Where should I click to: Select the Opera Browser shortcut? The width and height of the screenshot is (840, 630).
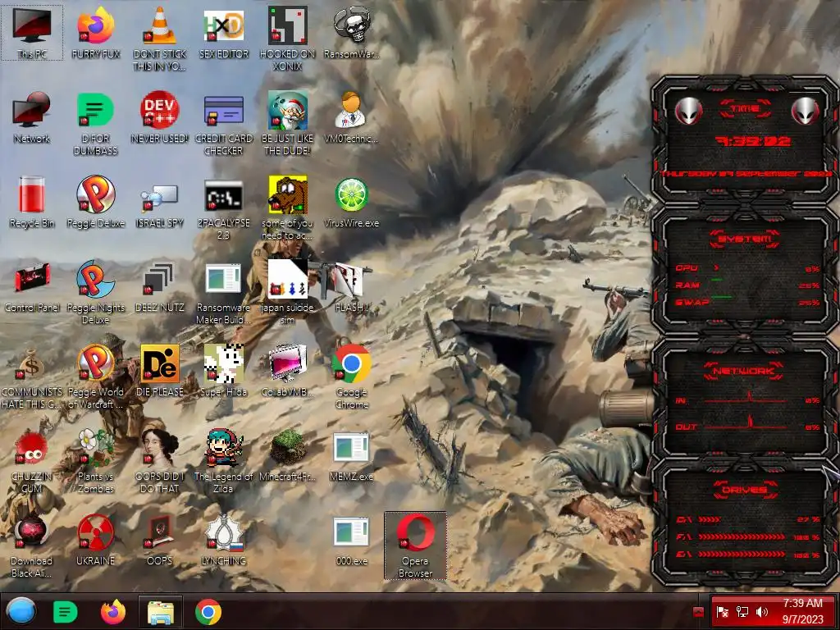pos(415,546)
